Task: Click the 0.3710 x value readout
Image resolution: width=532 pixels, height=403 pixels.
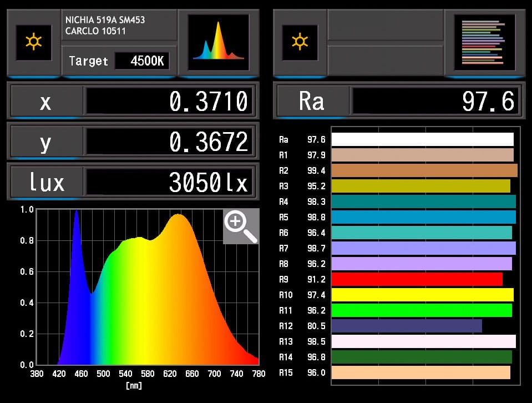Action: pos(170,102)
